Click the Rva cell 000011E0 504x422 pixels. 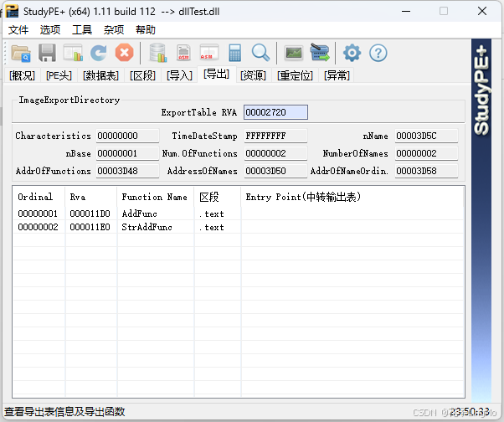[x=90, y=227]
